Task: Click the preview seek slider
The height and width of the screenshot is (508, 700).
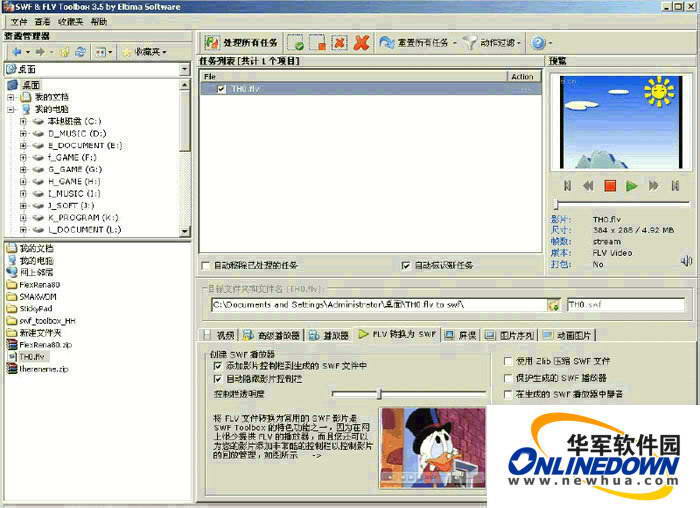Action: click(621, 204)
